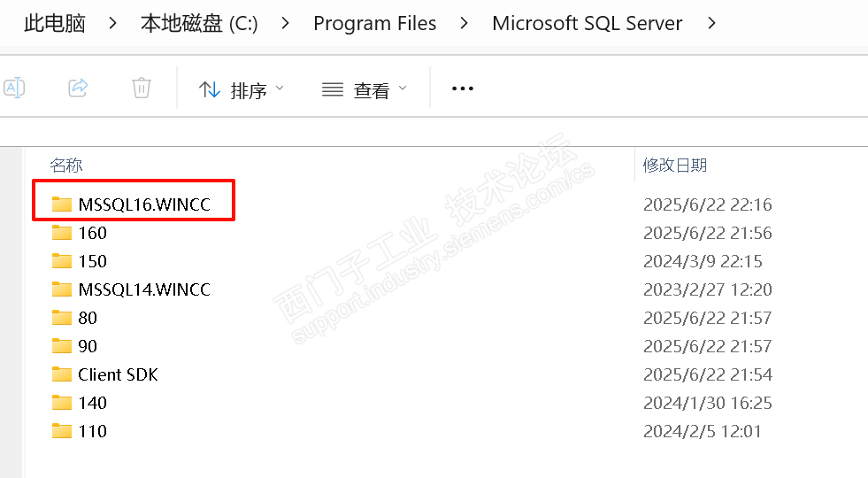Click the delete trash can icon
The width and height of the screenshot is (868, 478).
141,89
